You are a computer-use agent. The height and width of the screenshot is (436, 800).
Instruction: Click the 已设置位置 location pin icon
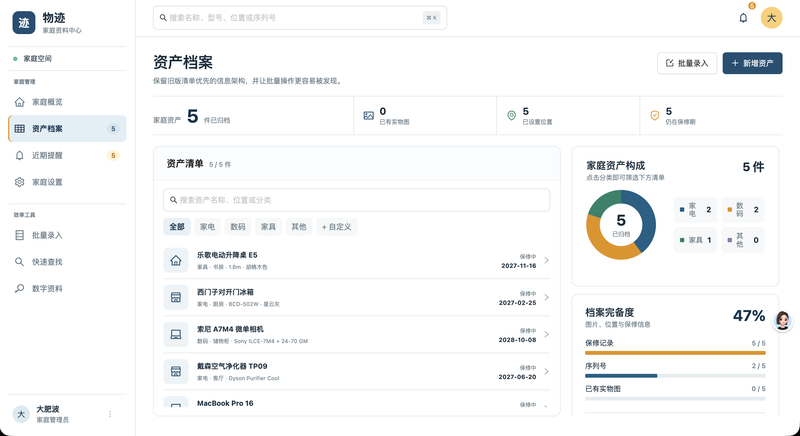(x=511, y=116)
